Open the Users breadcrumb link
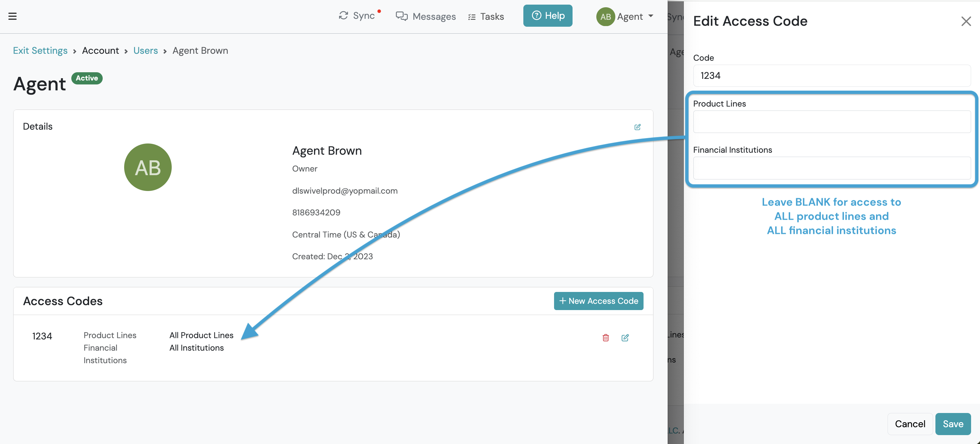Screen dimensions: 980x444 click(145, 50)
